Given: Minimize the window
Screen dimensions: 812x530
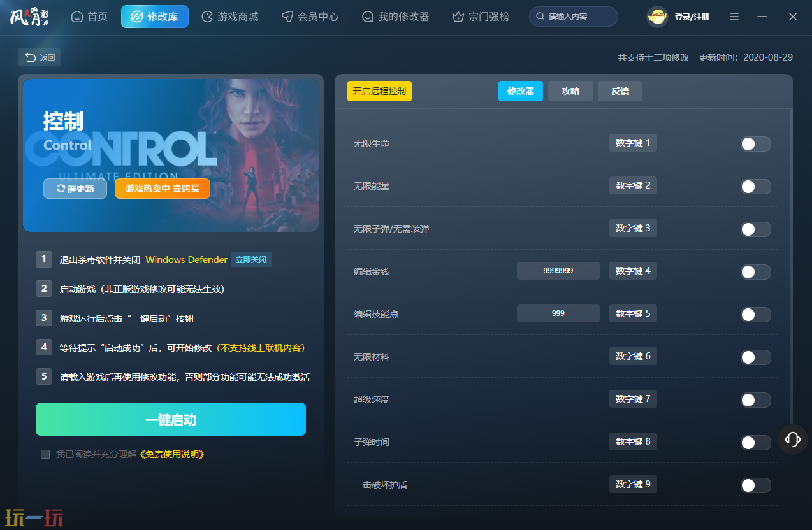Looking at the screenshot, I should (762, 17).
